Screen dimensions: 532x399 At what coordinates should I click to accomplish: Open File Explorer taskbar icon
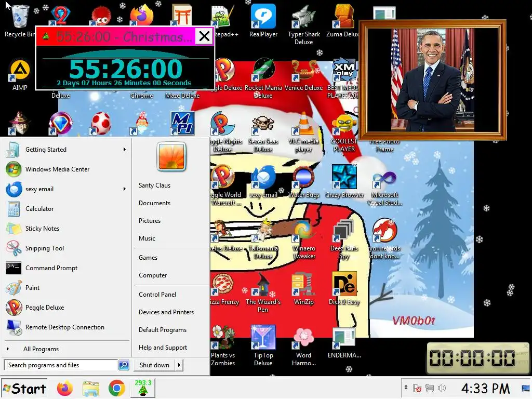[90, 389]
